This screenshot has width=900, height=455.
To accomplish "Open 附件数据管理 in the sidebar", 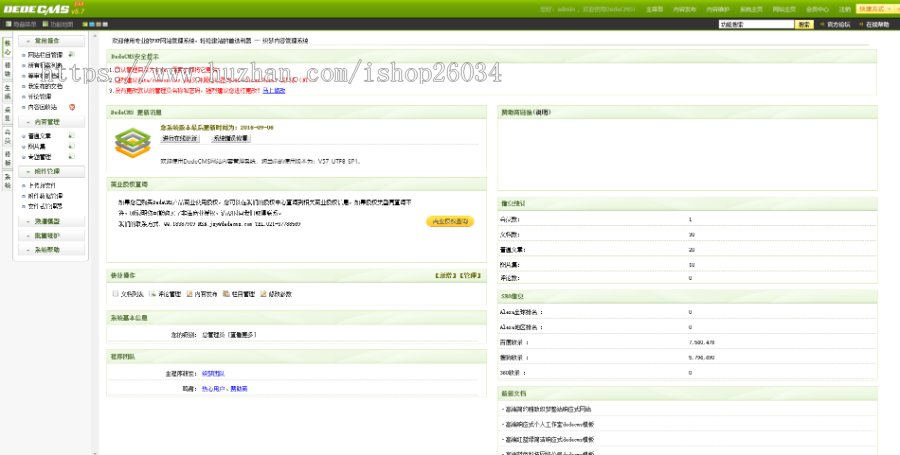I will [45, 196].
